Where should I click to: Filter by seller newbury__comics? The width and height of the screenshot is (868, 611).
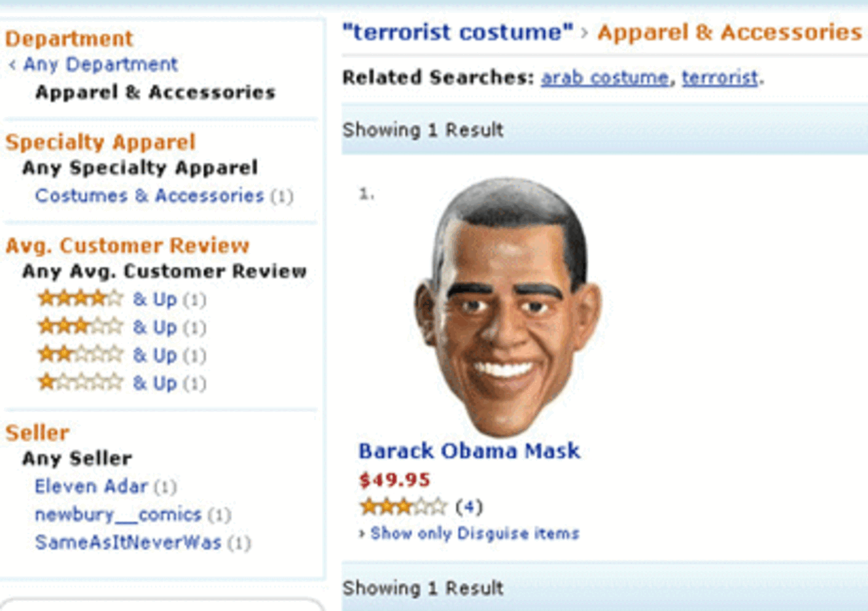pyautogui.click(x=118, y=514)
